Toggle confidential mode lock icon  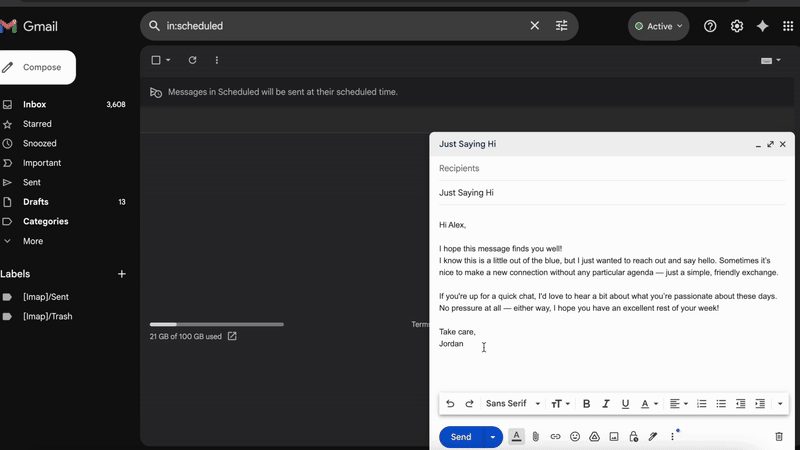(633, 437)
